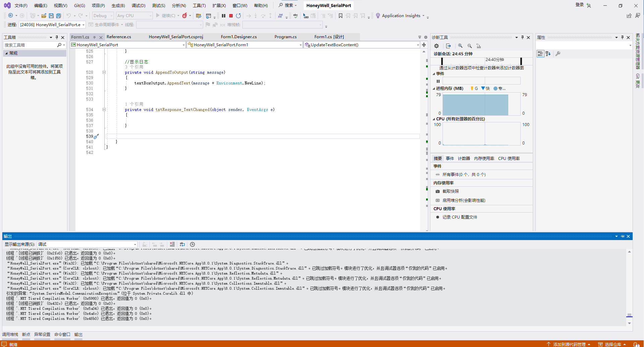Toggle the Categorized view in Properties
Viewport: 644px width, 347px height.
click(x=540, y=54)
